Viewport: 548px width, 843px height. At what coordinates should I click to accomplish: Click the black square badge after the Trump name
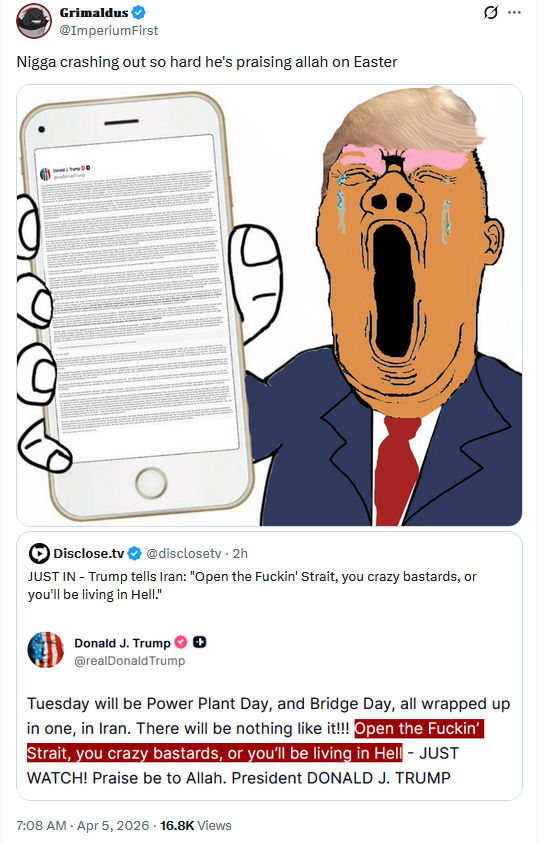point(200,642)
